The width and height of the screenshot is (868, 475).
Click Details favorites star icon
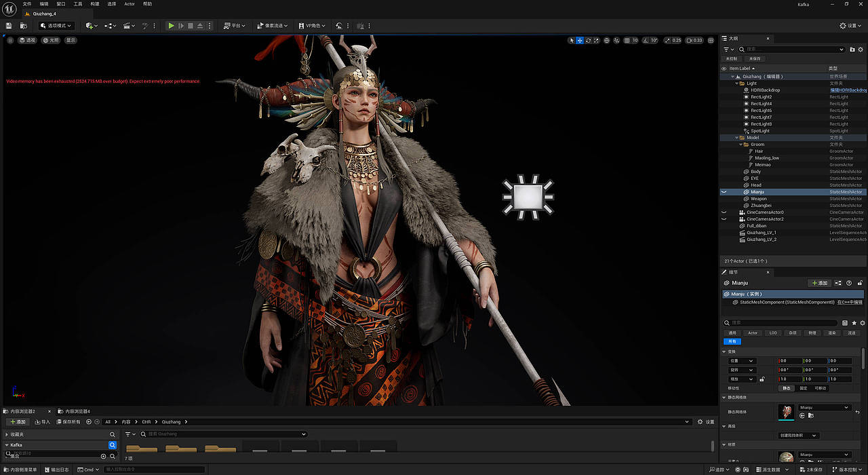(x=854, y=323)
